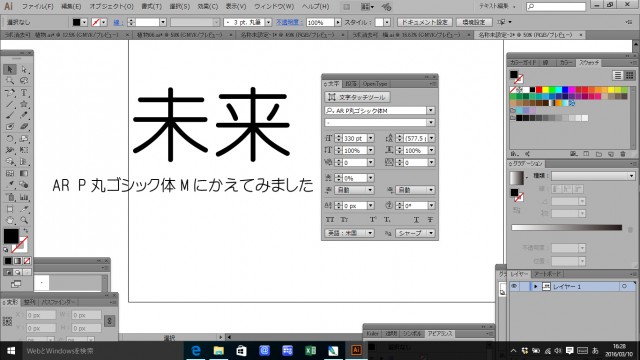Switch to アートボード tab
Viewport: 640px width, 360px height.
[548, 274]
